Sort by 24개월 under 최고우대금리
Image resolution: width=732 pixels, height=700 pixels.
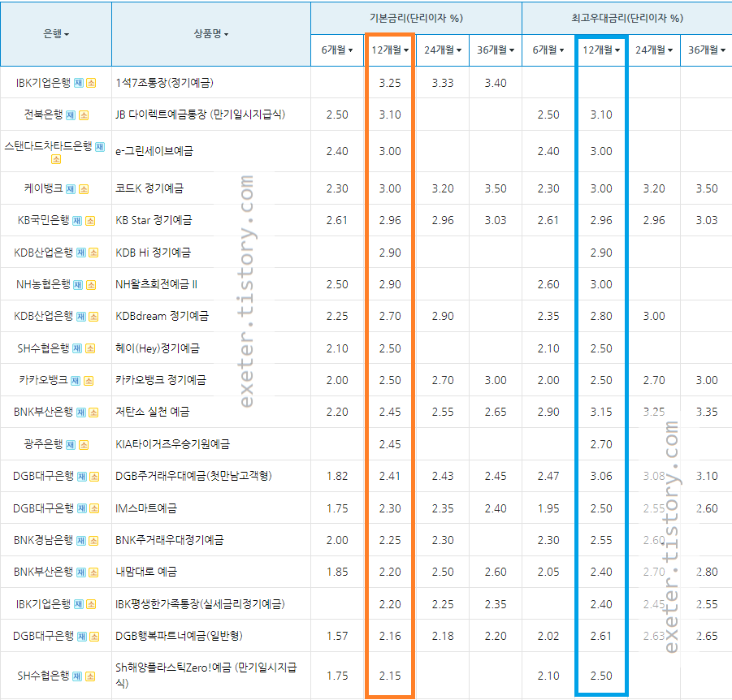653,50
